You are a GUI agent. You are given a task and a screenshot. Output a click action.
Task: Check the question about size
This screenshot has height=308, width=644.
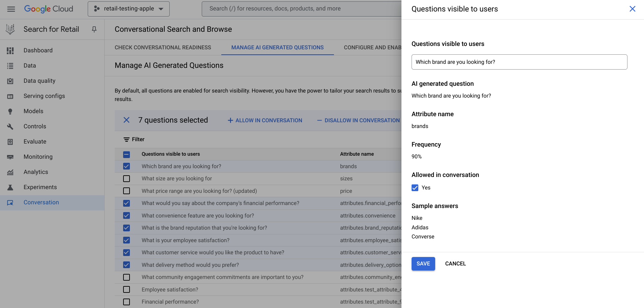click(127, 179)
